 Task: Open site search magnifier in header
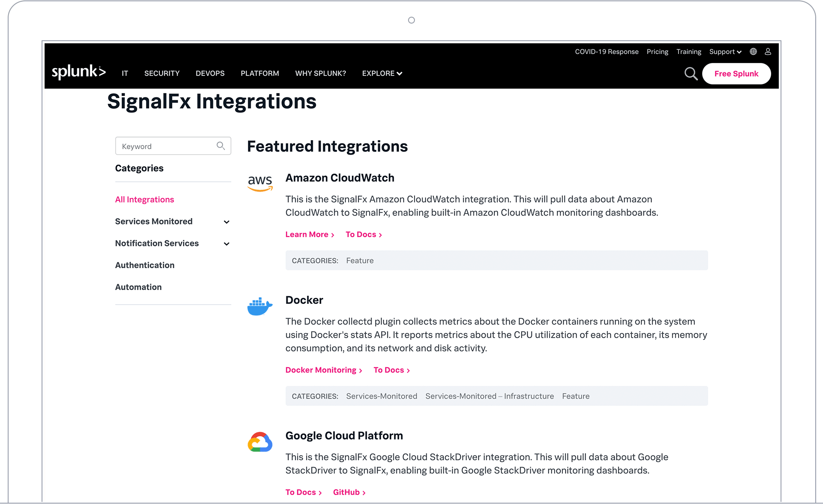[691, 74]
